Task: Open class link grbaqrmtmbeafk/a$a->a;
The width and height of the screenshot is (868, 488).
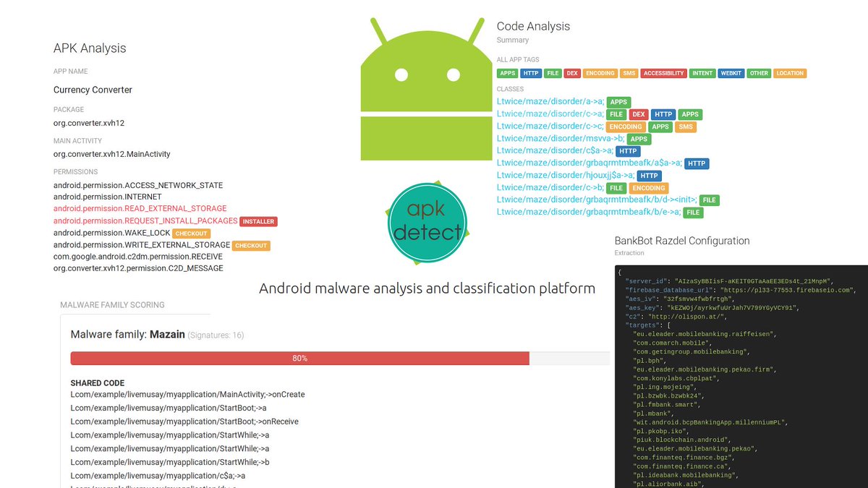Action: (x=590, y=163)
